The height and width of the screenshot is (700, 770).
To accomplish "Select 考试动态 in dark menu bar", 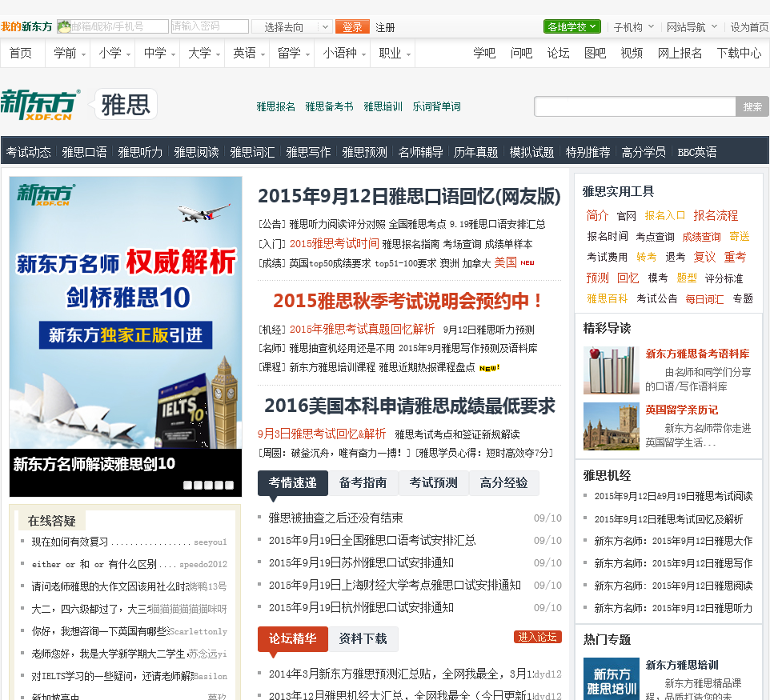I will (29, 152).
